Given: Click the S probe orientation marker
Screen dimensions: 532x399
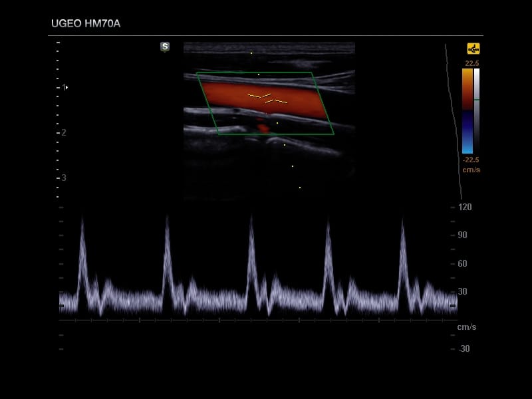Looking at the screenshot, I should coord(165,47).
